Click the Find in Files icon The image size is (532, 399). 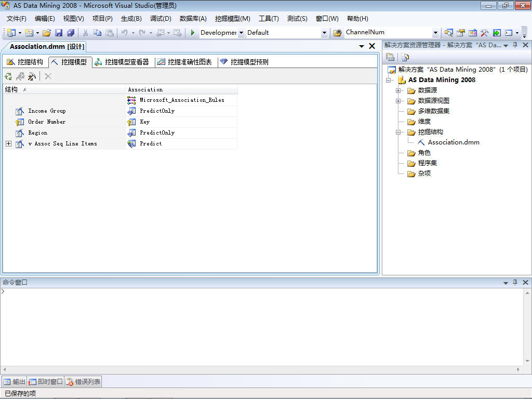coord(337,33)
